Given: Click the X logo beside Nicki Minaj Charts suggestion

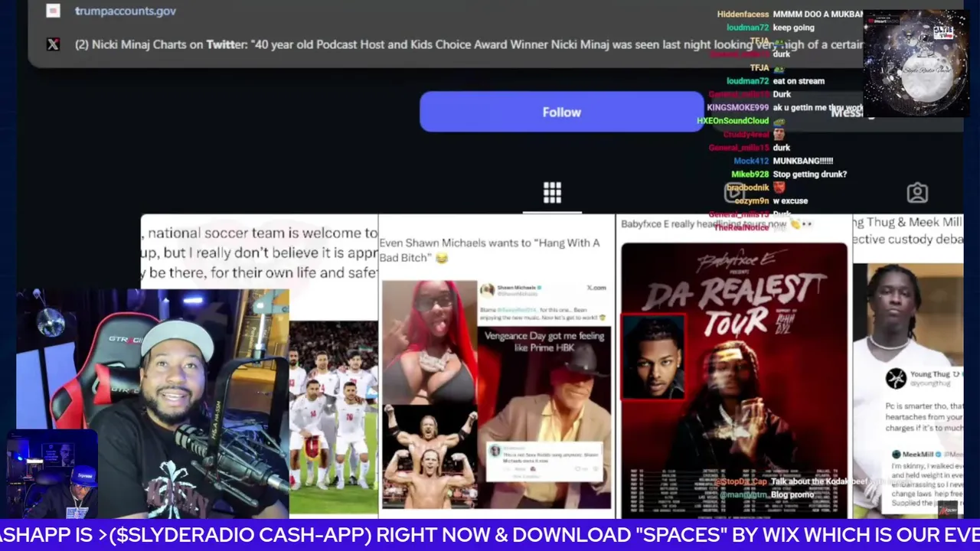Looking at the screenshot, I should tap(53, 44).
